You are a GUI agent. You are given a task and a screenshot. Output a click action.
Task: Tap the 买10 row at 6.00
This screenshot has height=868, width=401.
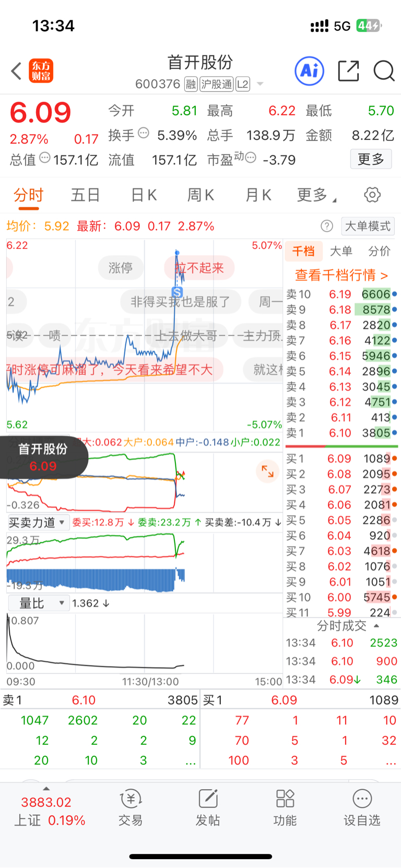[x=342, y=597]
